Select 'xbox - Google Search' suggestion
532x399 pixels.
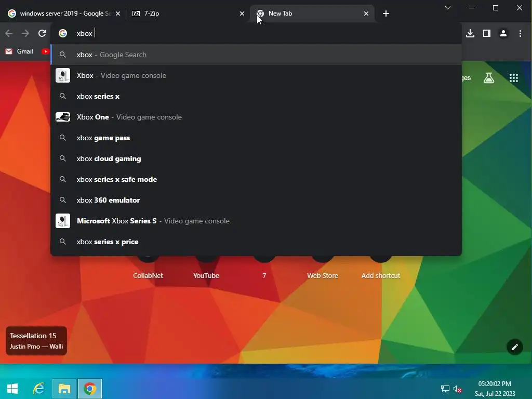point(256,55)
